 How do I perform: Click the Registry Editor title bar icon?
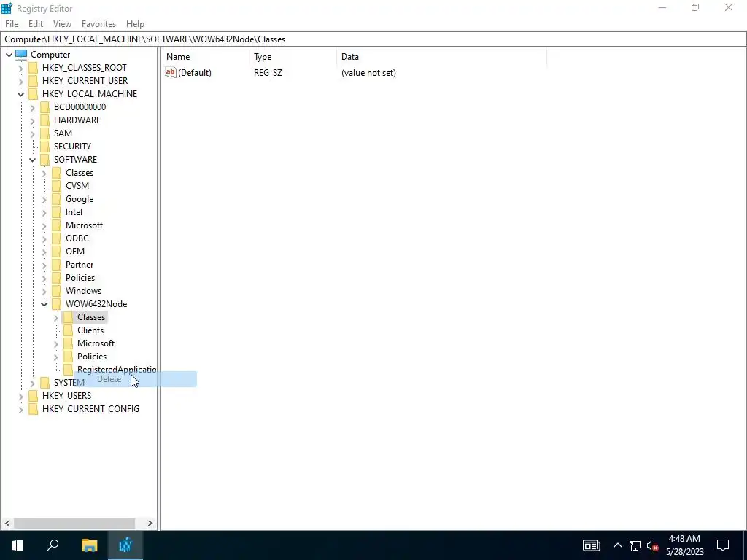(7, 8)
